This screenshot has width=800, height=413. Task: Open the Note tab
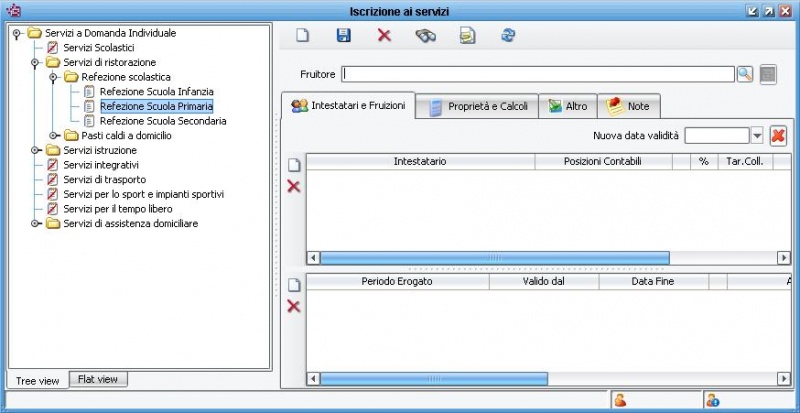tap(629, 107)
